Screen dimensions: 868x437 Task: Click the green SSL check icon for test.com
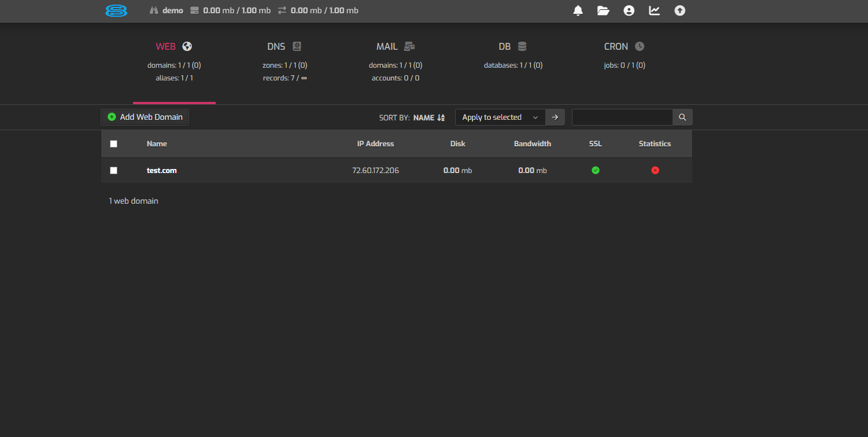(x=596, y=170)
